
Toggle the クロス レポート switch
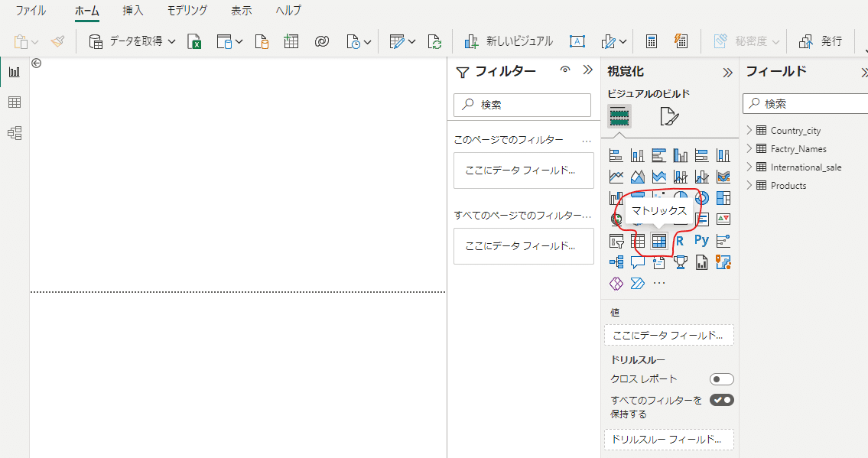(722, 379)
